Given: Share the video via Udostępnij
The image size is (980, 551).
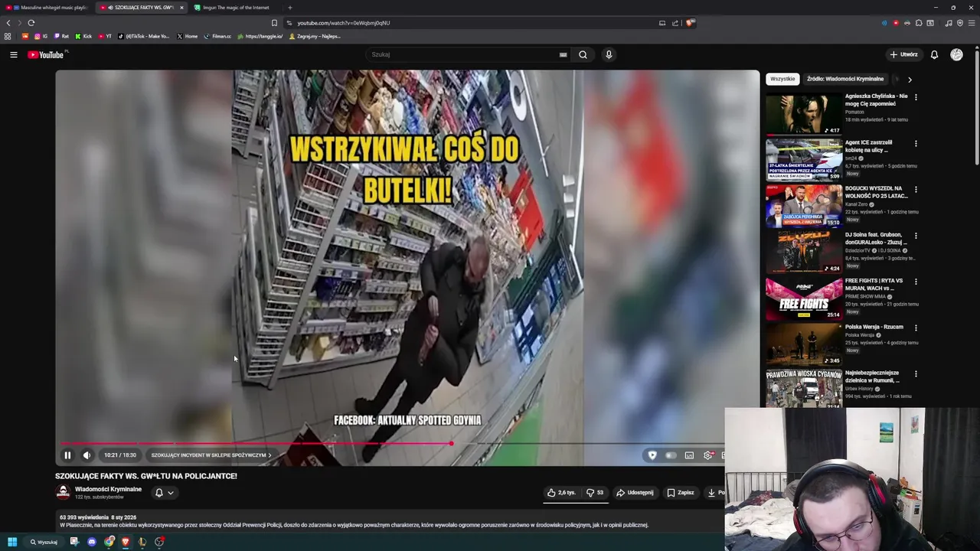Looking at the screenshot, I should point(635,493).
